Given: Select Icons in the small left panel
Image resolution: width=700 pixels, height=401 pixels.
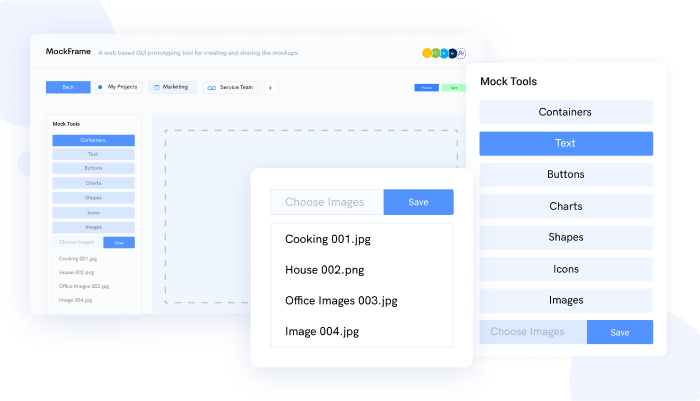Looking at the screenshot, I should pyautogui.click(x=93, y=213).
